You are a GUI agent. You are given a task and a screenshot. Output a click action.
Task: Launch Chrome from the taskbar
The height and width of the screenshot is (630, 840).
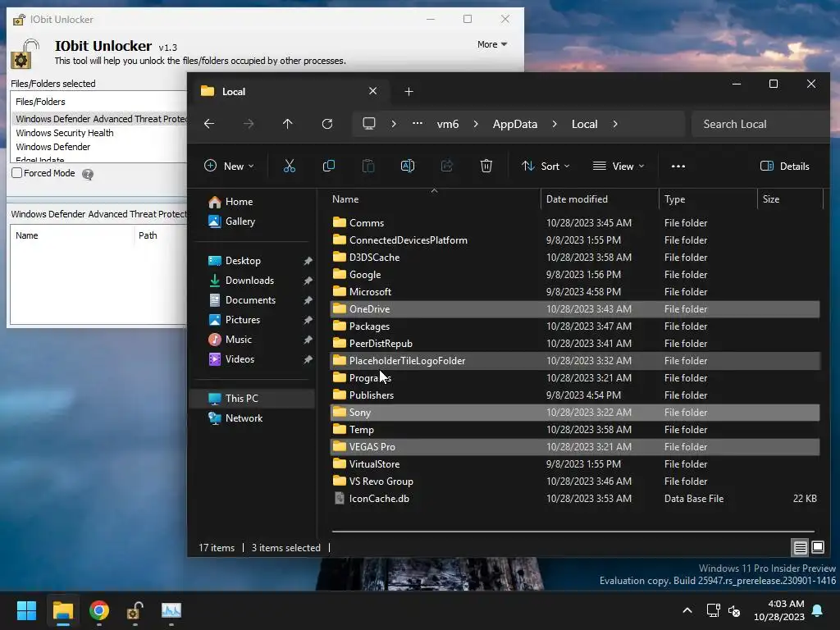[x=99, y=610]
